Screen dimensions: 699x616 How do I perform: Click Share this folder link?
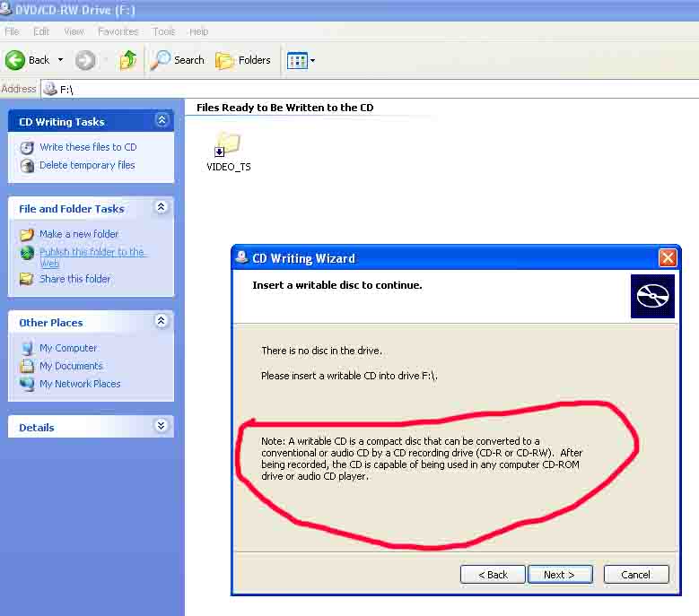point(74,279)
